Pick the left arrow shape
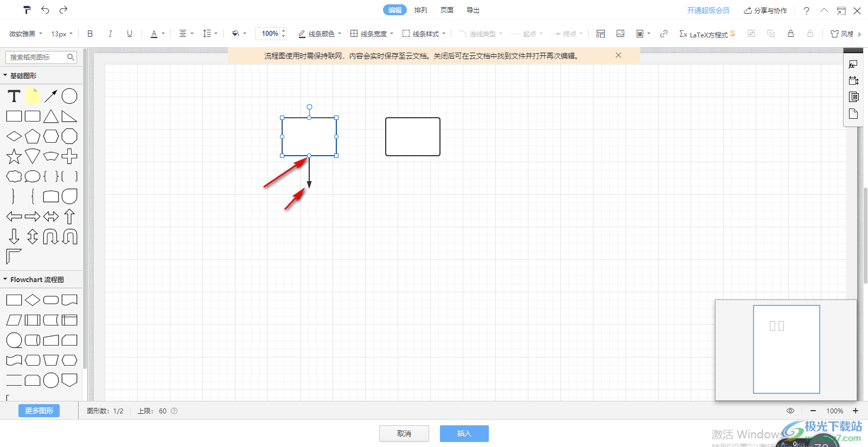 (x=14, y=216)
